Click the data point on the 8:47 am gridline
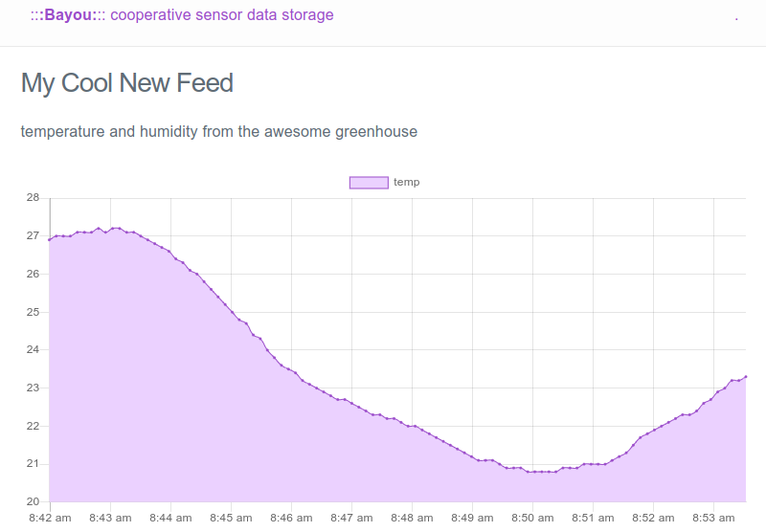This screenshot has width=766, height=532. click(351, 403)
